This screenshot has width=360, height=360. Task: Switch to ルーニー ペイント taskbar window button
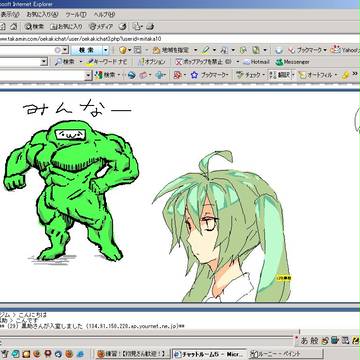tap(285, 354)
